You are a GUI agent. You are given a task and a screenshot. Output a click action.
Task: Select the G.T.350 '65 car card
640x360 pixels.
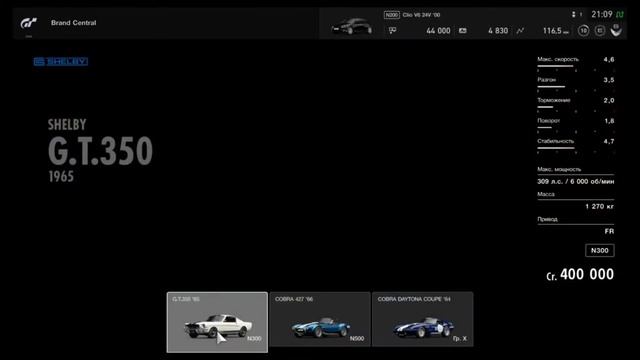click(x=217, y=322)
